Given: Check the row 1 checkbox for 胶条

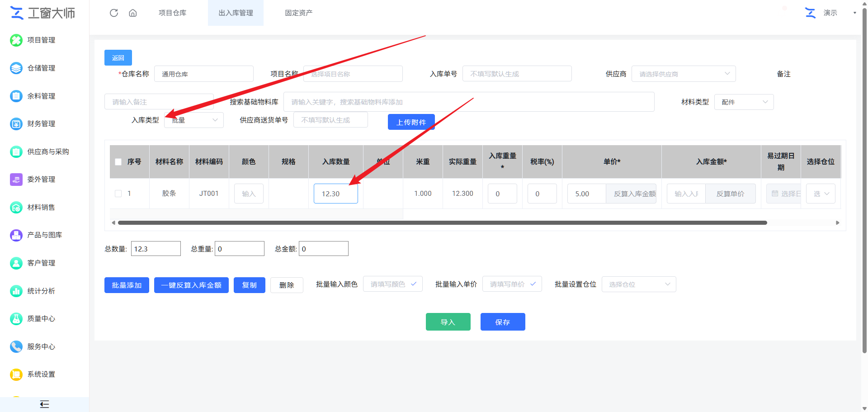Looking at the screenshot, I should 118,194.
